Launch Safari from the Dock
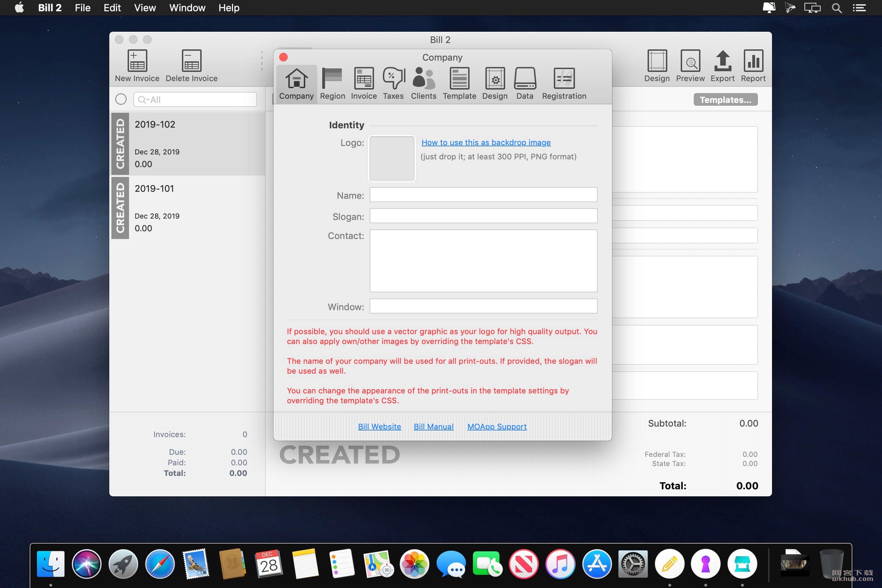Image resolution: width=882 pixels, height=588 pixels. tap(160, 564)
